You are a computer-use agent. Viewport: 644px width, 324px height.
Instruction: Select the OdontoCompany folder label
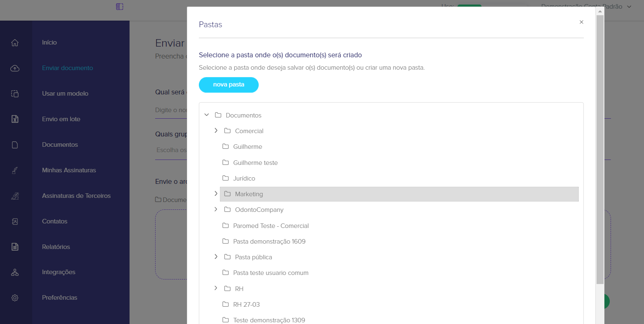coord(259,210)
